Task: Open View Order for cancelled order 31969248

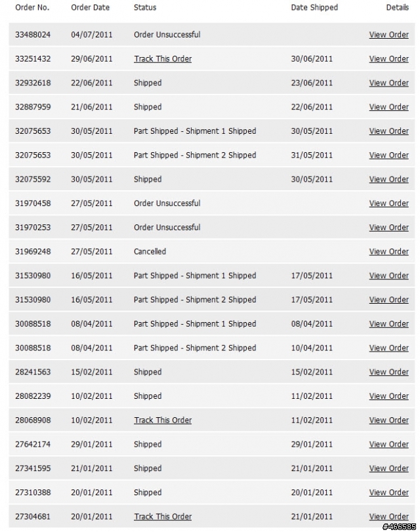Action: click(388, 251)
